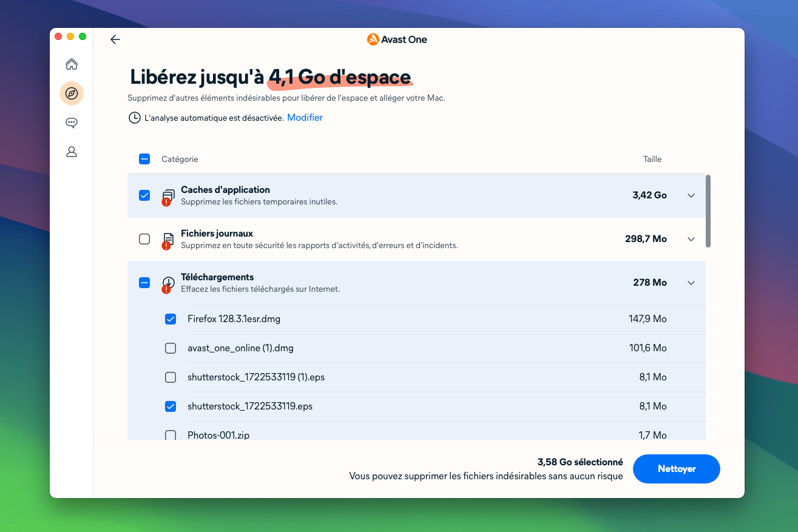798x532 pixels.
Task: Click the Caches d'application title
Action: (x=225, y=190)
